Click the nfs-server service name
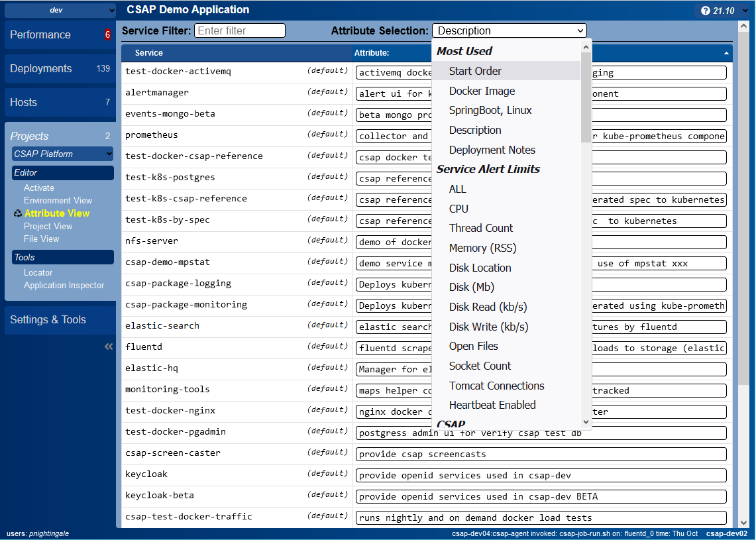Image resolution: width=756 pixels, height=540 pixels. click(x=151, y=241)
